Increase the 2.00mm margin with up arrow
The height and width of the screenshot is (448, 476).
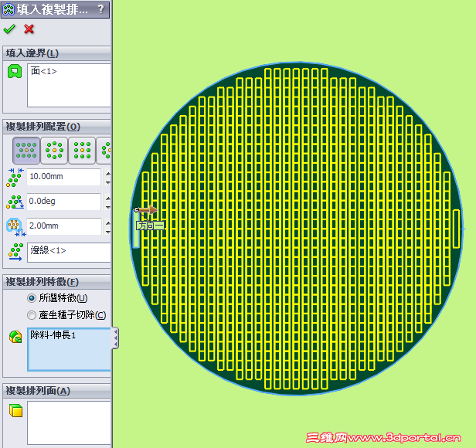coord(107,222)
